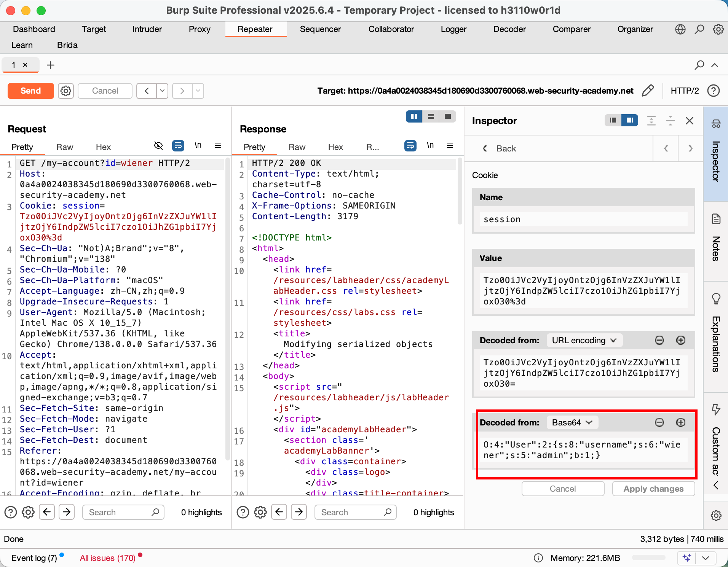Switch to combined tabbed view layout

coord(448,116)
